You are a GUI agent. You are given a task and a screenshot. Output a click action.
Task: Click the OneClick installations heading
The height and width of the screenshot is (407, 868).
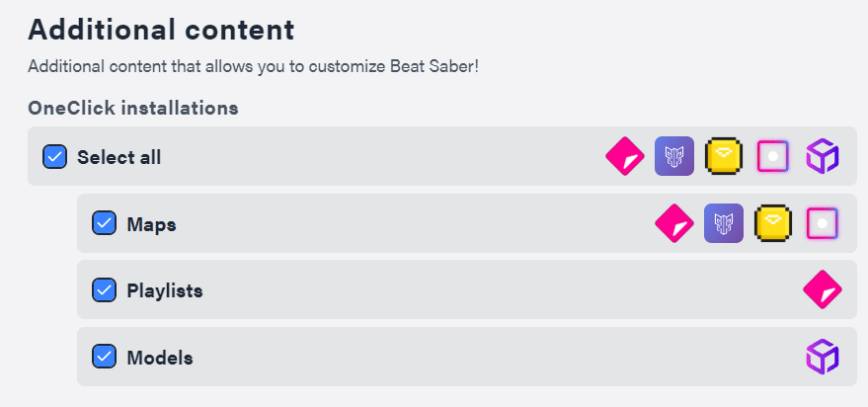pyautogui.click(x=132, y=107)
